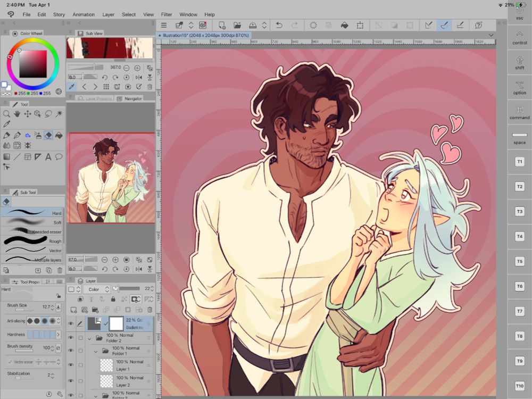This screenshot has width=532, height=399.
Task: Adjust the Stabilization stepper arrows
Action: pyautogui.click(x=52, y=376)
